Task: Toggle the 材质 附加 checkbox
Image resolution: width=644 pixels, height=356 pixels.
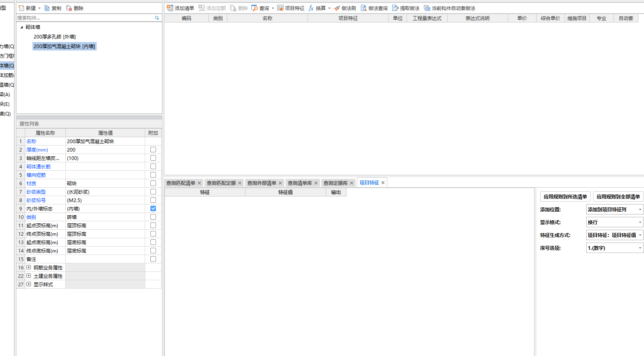Action: pyautogui.click(x=153, y=183)
